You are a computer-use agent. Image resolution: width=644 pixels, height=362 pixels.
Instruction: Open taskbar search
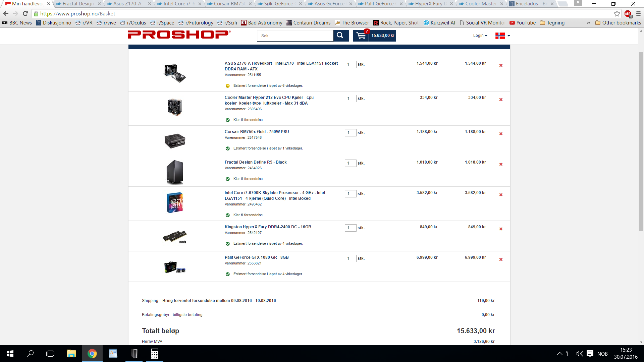(x=30, y=354)
